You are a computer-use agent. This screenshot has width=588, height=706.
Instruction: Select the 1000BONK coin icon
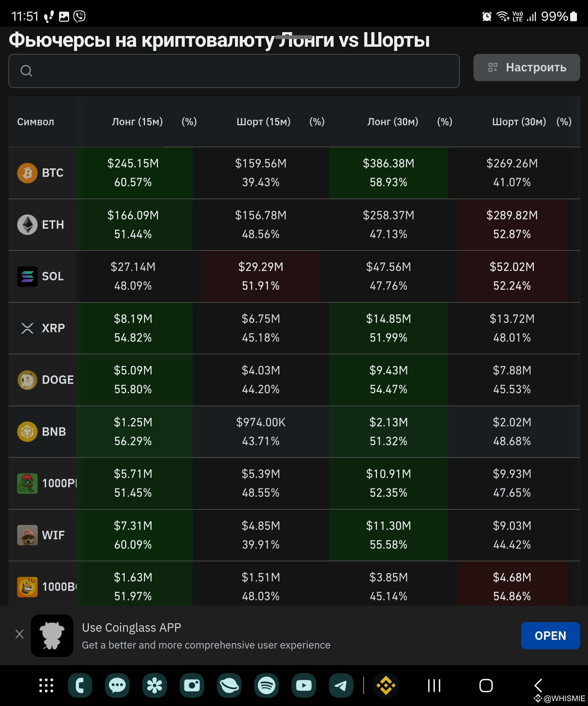(27, 587)
